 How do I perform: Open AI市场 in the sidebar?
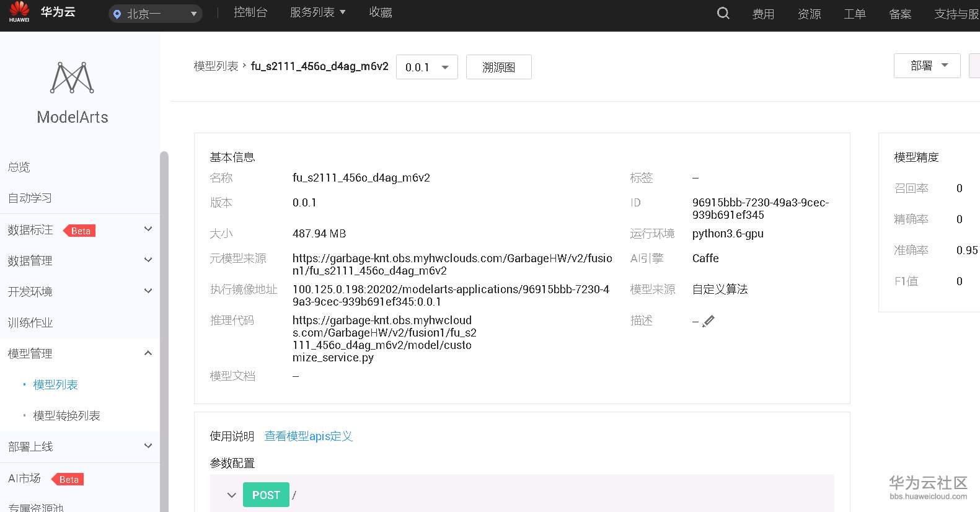(x=24, y=478)
